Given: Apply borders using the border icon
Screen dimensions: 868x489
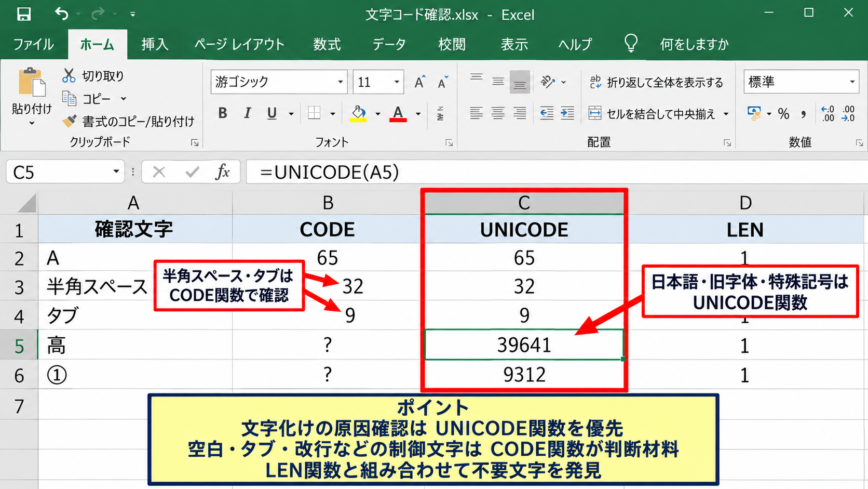Looking at the screenshot, I should (x=314, y=113).
